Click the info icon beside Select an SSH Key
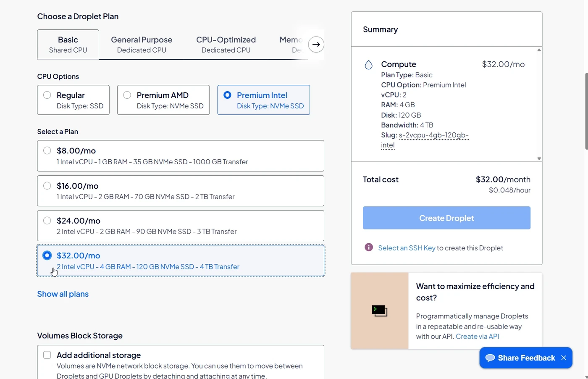Viewport: 588px width, 379px height. (369, 247)
